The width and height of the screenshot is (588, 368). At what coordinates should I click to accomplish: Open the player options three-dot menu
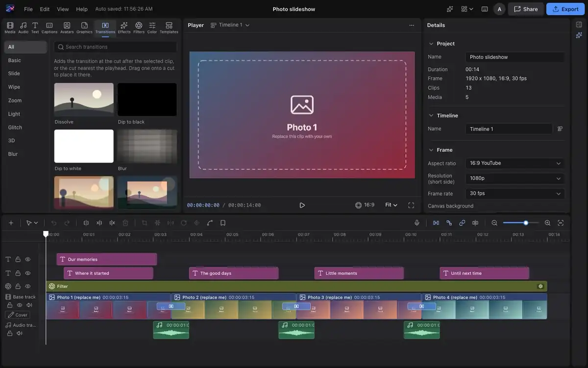click(411, 25)
